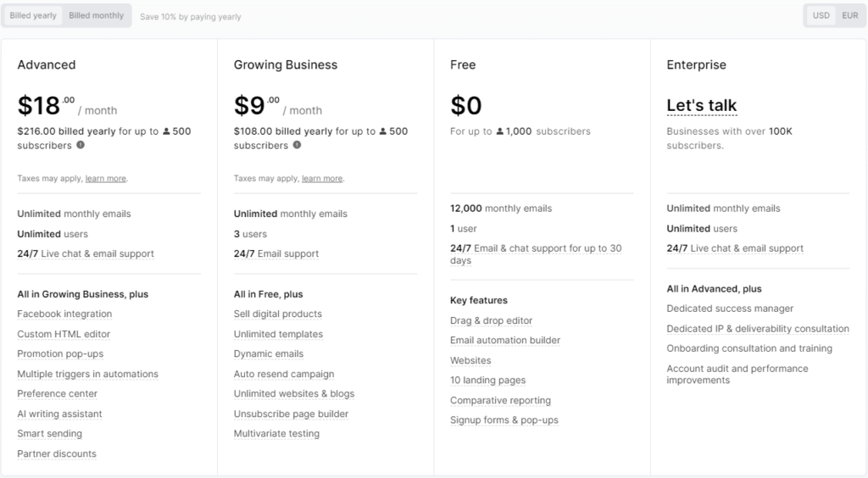The height and width of the screenshot is (478, 868).
Task: Click the person icon beside Free plan's 1,000 subscribers
Action: (500, 131)
